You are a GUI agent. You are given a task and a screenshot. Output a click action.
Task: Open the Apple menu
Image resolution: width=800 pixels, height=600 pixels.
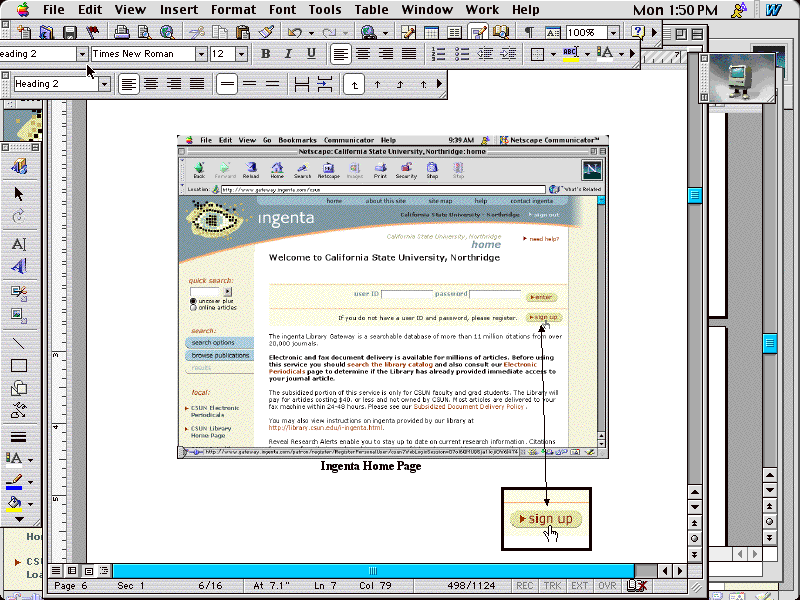pos(23,10)
